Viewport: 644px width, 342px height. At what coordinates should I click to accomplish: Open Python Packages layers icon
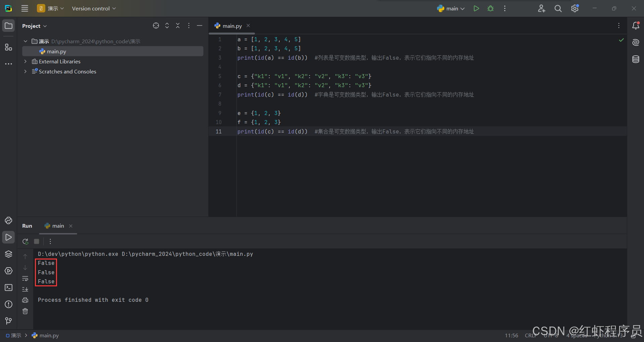click(8, 254)
